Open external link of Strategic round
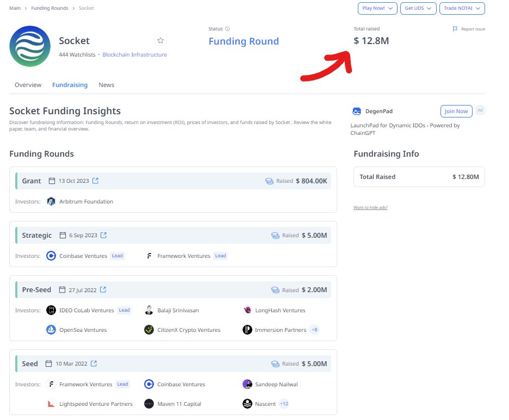Image resolution: width=509 pixels, height=420 pixels. click(103, 235)
